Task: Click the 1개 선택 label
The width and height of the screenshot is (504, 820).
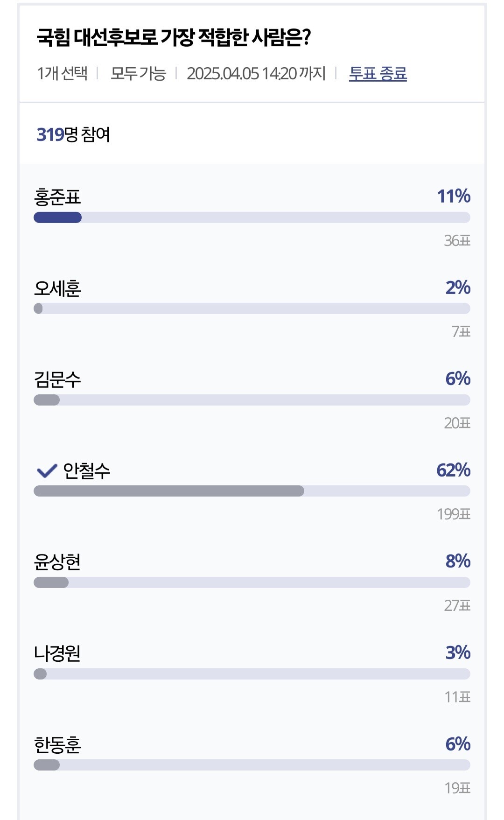Action: [x=62, y=74]
